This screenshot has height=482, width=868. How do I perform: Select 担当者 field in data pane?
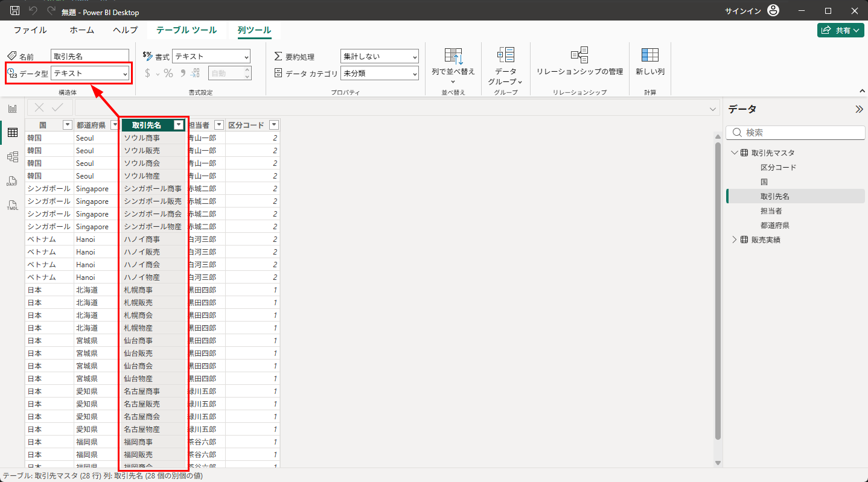tap(771, 211)
